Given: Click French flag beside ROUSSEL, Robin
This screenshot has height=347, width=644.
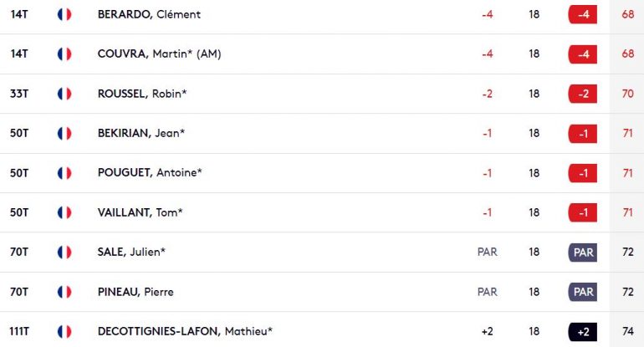Looking at the screenshot, I should coord(64,94).
